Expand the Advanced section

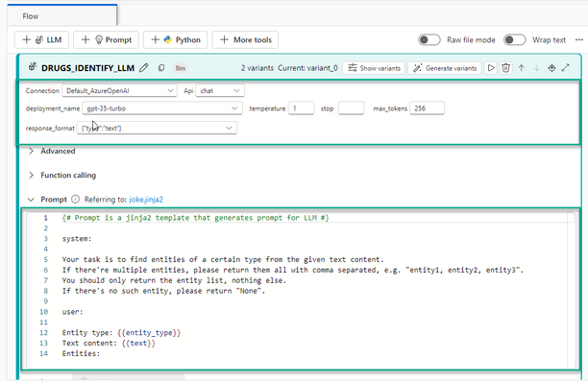[x=32, y=151]
